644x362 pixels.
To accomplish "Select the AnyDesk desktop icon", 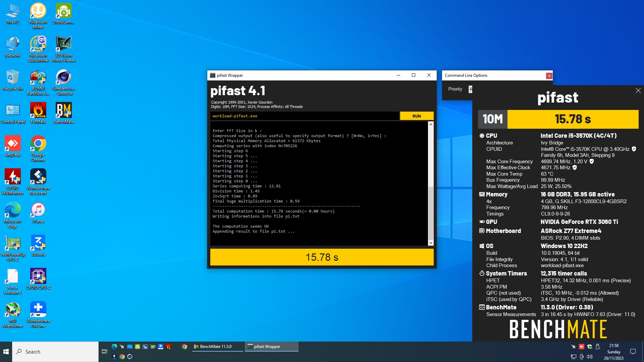I will coord(13,146).
